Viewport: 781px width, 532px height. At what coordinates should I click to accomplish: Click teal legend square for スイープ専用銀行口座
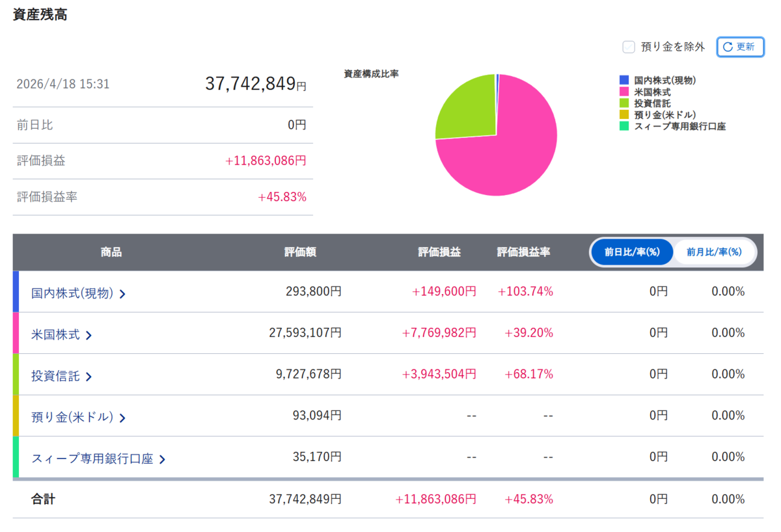[624, 126]
